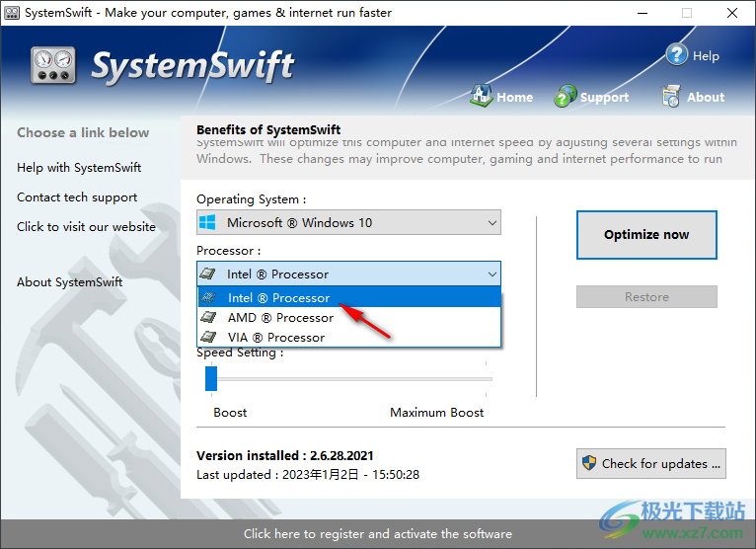Open the Operating System dropdown
756x549 pixels.
click(x=348, y=222)
